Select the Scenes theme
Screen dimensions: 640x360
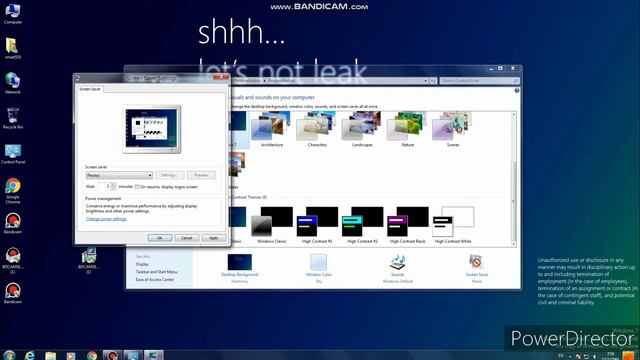click(453, 130)
